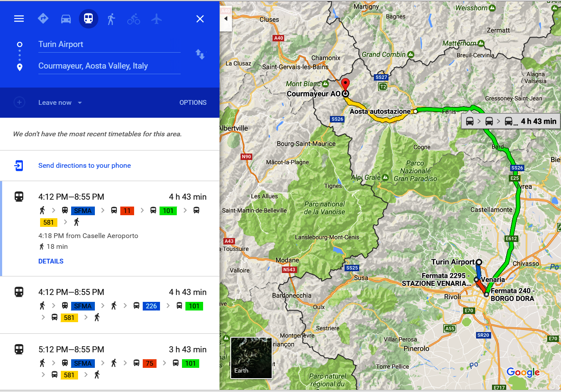Click the train icon of the 5:12 PM route
This screenshot has height=392, width=561.
[x=19, y=349]
